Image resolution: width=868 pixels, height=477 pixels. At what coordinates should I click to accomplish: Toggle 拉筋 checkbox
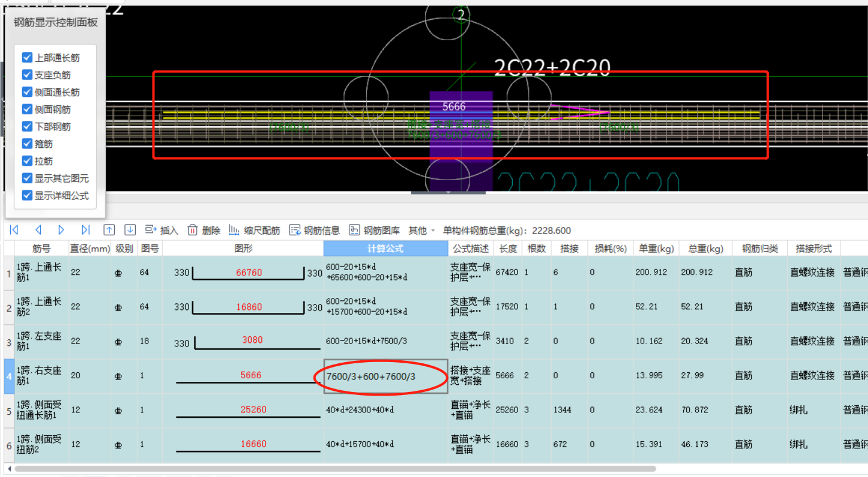click(27, 161)
